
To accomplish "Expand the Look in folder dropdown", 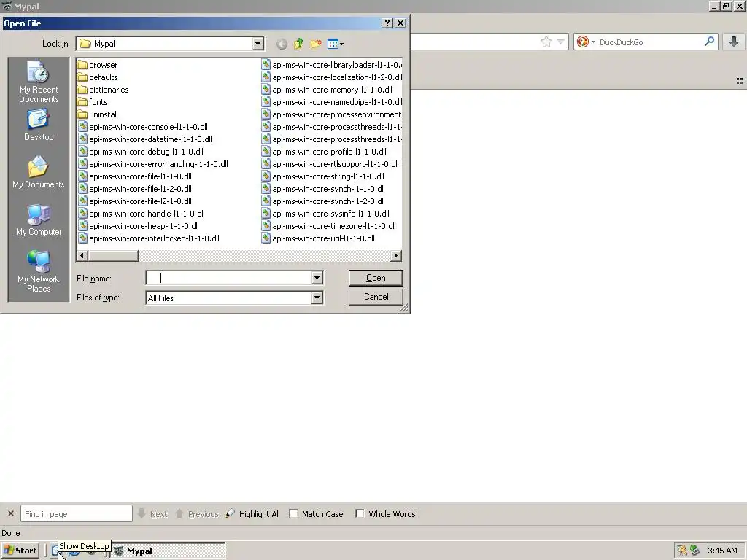I will 258,44.
